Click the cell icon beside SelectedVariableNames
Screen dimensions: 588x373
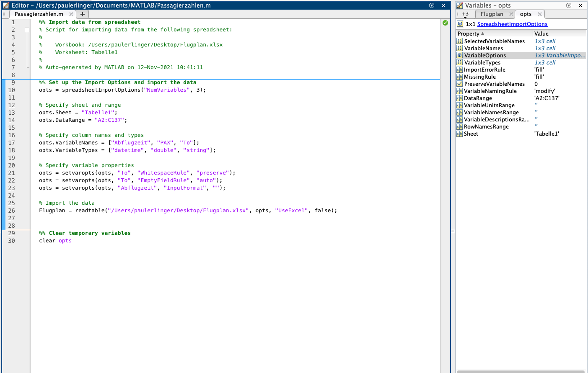point(460,41)
